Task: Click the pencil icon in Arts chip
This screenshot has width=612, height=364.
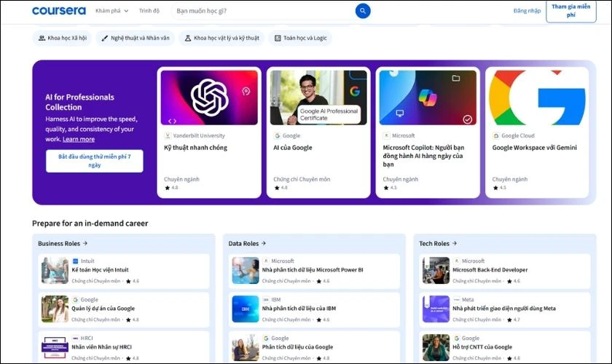Action: click(x=105, y=39)
